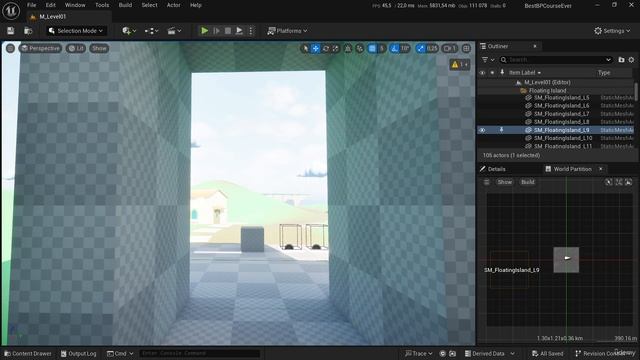Image resolution: width=640 pixels, height=360 pixels.
Task: Open the Platforms dropdown
Action: (287, 31)
